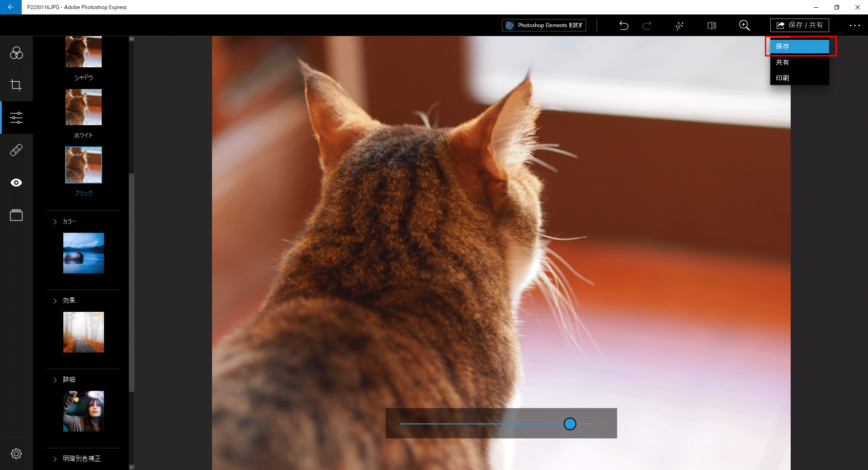
Task: Click the zoom magnifier icon
Action: pyautogui.click(x=744, y=25)
